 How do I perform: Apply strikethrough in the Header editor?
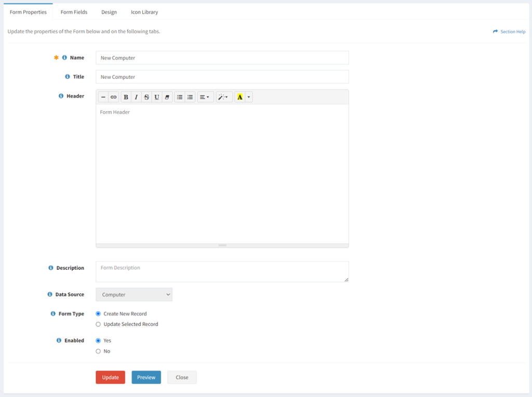(147, 97)
